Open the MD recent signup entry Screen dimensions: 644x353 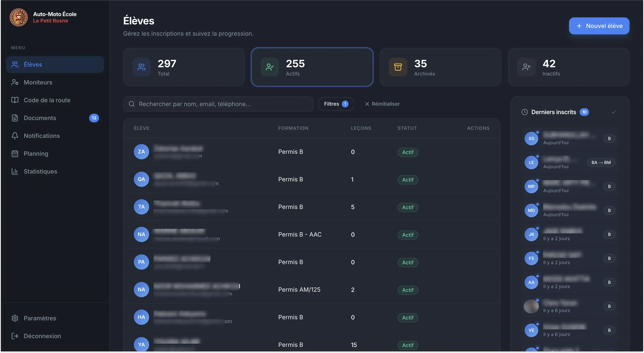click(570, 210)
